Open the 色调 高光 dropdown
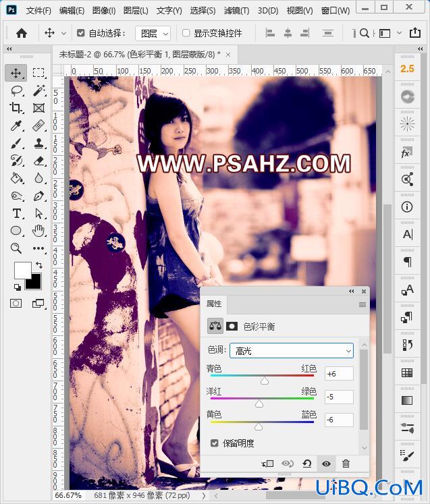The width and height of the screenshot is (430, 504). point(292,351)
